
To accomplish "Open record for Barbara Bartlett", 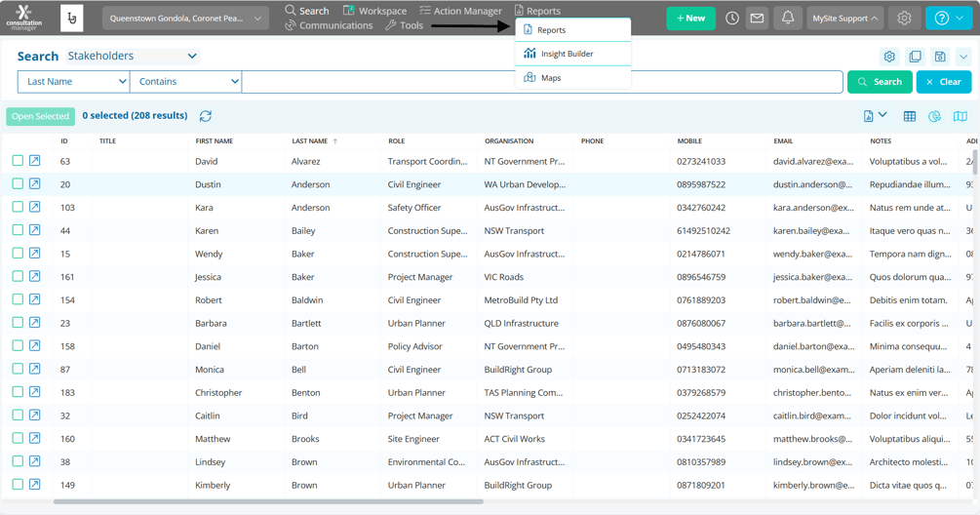I will pyautogui.click(x=34, y=323).
